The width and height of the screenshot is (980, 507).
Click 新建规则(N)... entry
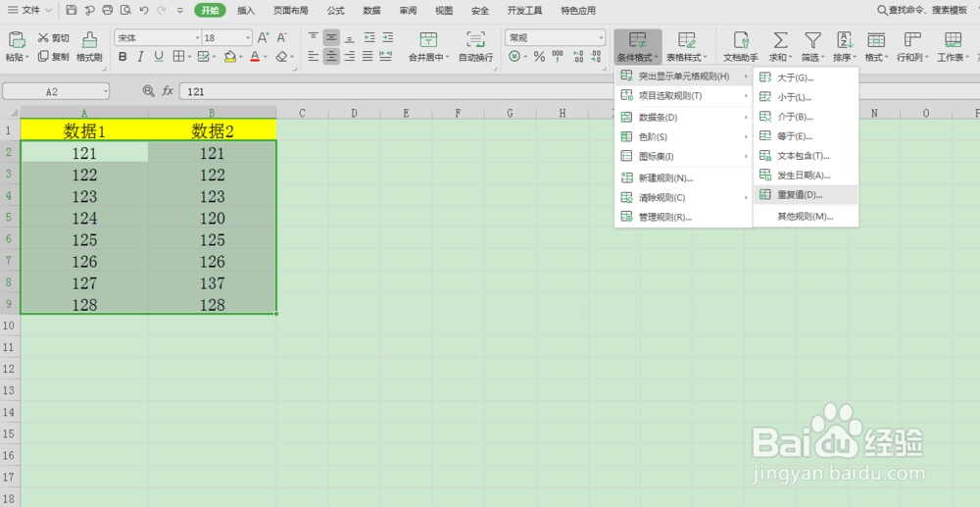[x=684, y=178]
